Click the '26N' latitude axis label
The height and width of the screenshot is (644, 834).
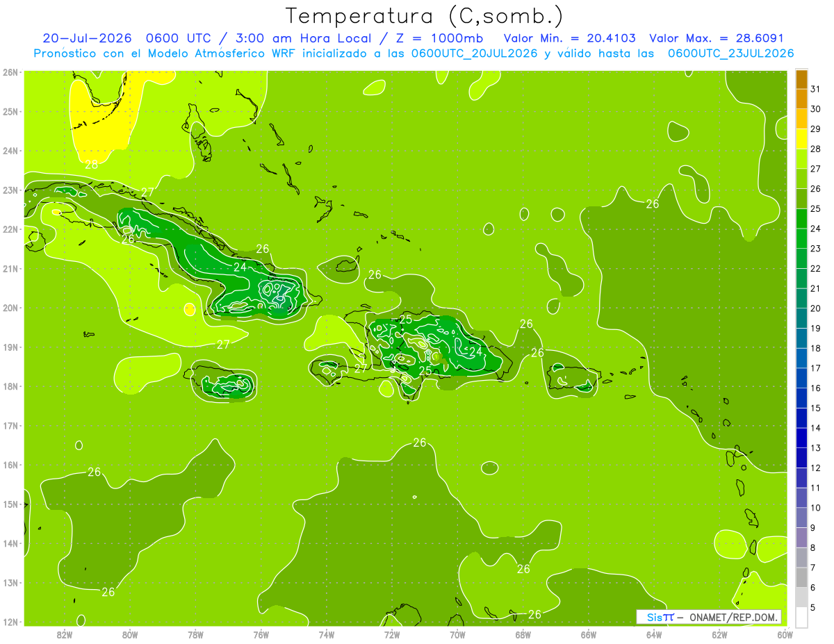[x=10, y=72]
